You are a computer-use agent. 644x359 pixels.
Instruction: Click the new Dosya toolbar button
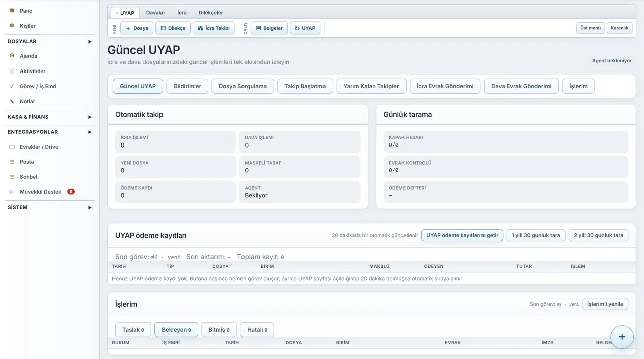tap(137, 28)
